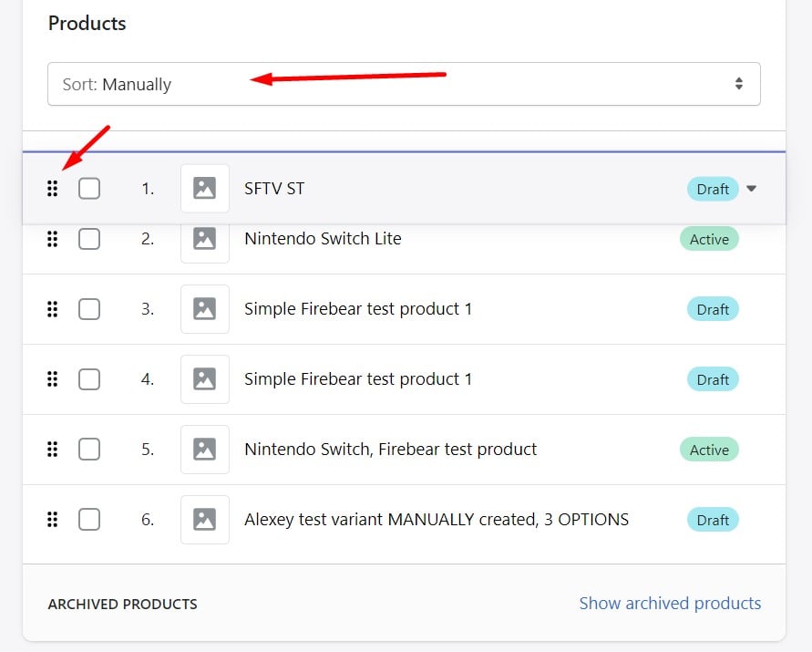Click the drag handle of Alexey test variant row
Viewport: 812px width, 652px height.
click(52, 520)
